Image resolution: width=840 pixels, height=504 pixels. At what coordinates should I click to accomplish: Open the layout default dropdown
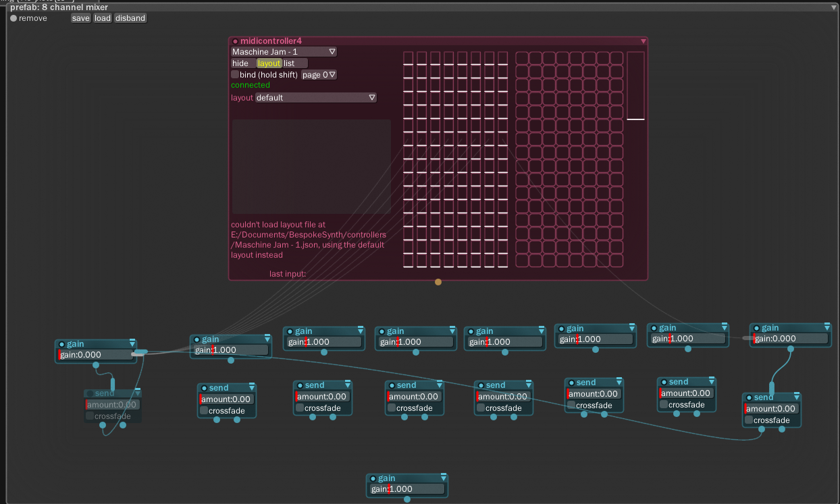tap(315, 97)
